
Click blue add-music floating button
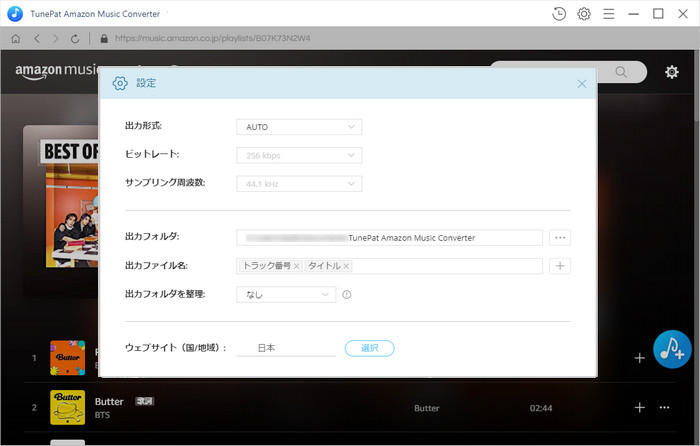pyautogui.click(x=672, y=349)
